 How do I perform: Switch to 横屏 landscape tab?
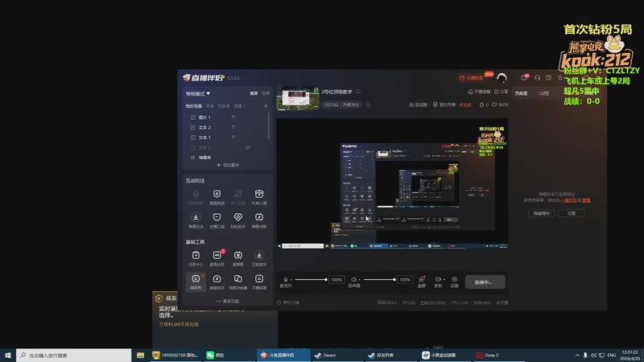254,93
